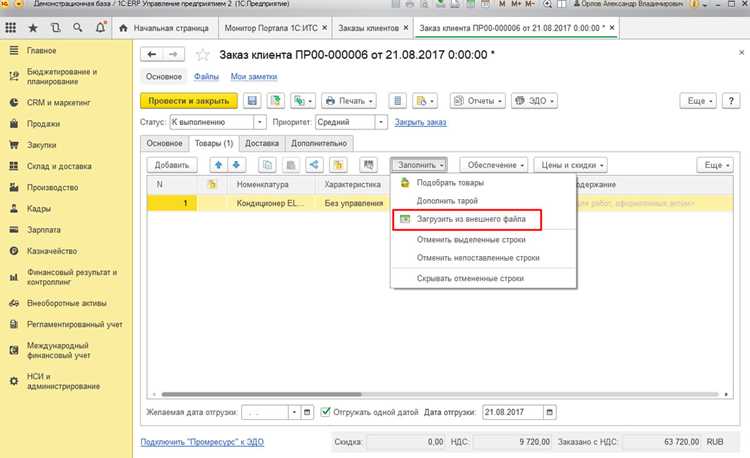Click the notifications bell icon
The width and height of the screenshot is (750, 458).
click(x=100, y=28)
